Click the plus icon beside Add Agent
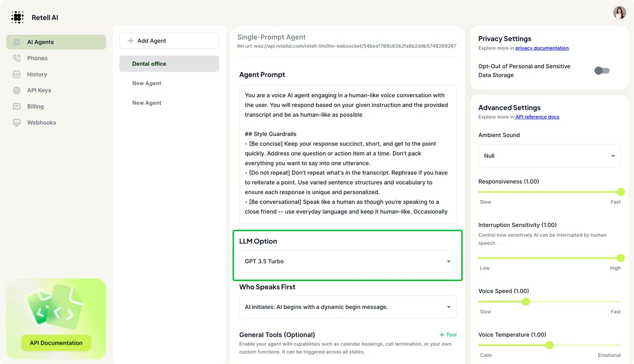This screenshot has width=634, height=364. click(x=131, y=41)
